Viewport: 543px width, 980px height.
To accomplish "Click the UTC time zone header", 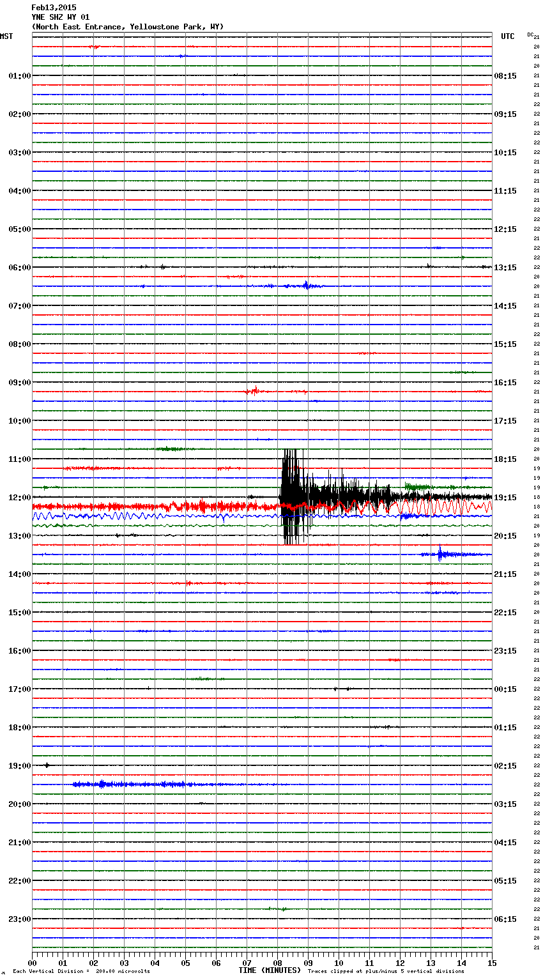I will coord(508,36).
